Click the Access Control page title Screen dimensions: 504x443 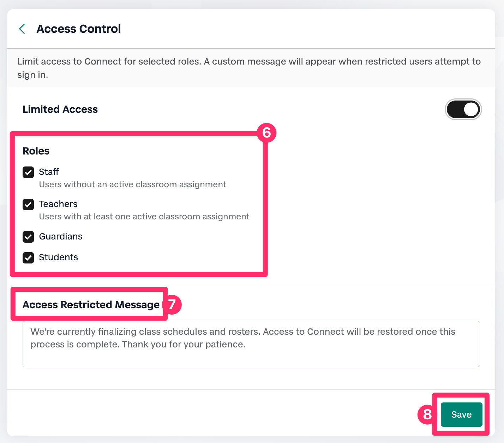(79, 29)
